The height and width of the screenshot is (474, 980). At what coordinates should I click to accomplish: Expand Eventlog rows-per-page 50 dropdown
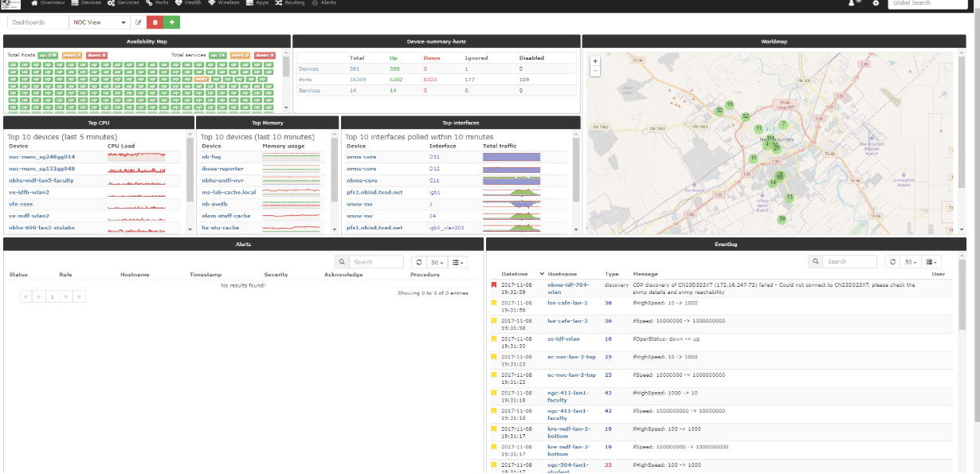coord(911,261)
